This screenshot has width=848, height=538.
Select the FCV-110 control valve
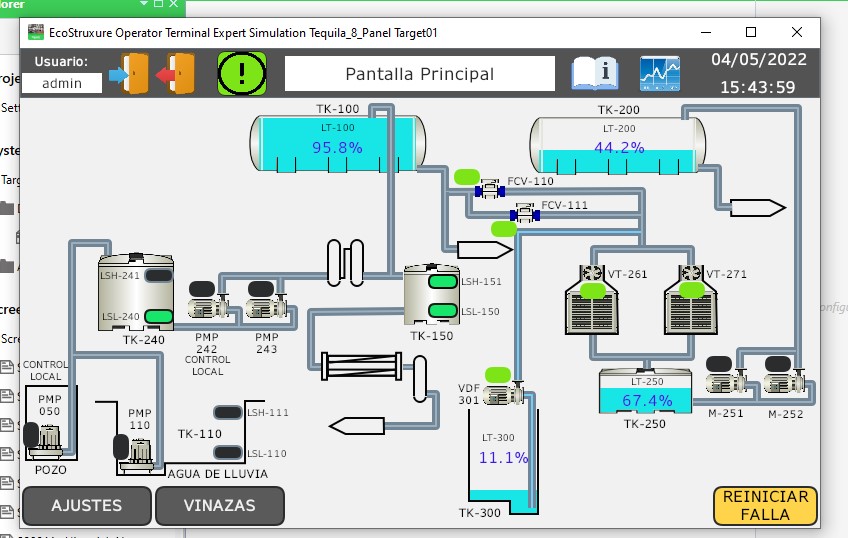[490, 188]
